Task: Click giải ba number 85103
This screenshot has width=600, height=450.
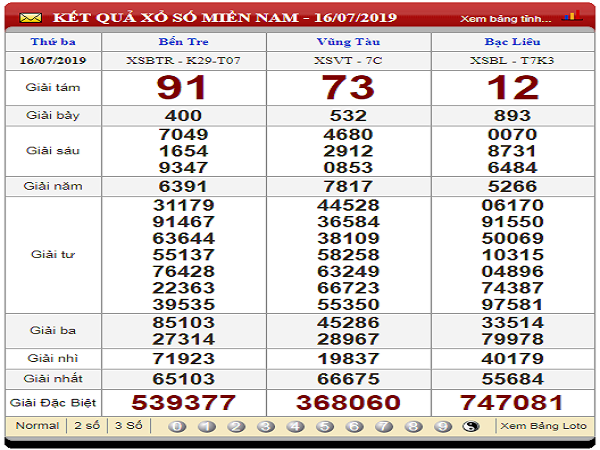Action: pyautogui.click(x=184, y=323)
